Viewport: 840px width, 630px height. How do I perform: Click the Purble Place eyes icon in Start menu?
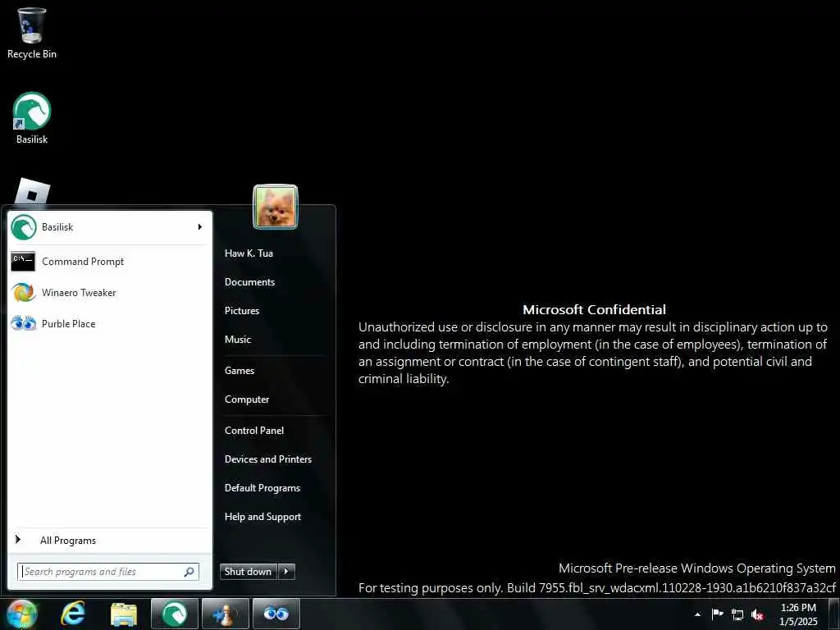pos(23,323)
